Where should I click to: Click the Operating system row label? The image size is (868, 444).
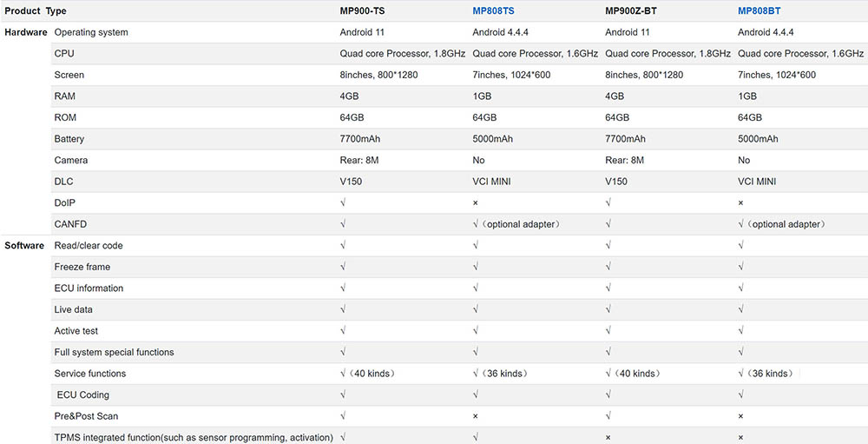[91, 32]
